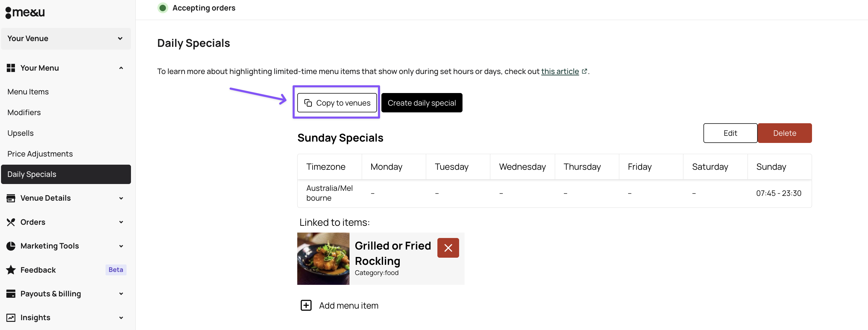Click the external link icon after this article

584,71
